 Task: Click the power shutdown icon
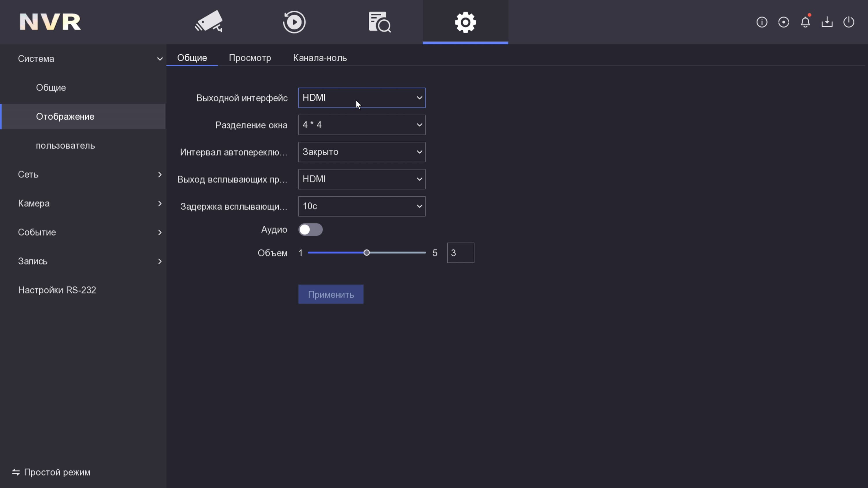(848, 22)
